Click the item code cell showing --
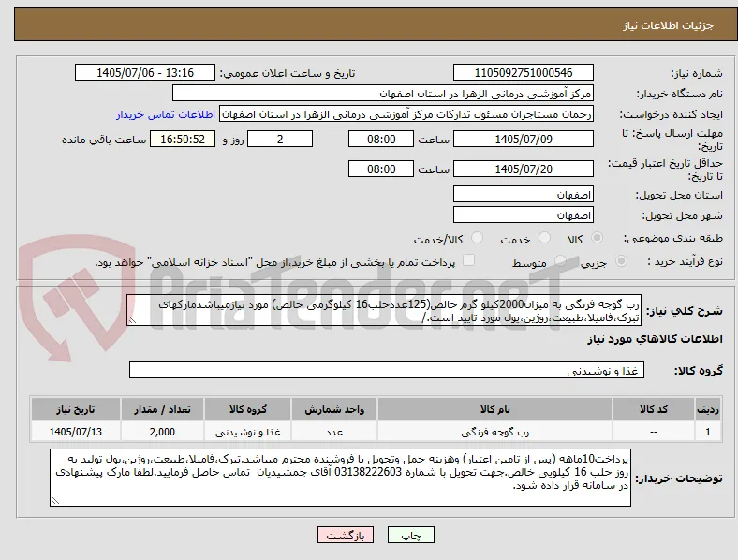Screen dimensions: 738x560 coord(654,432)
